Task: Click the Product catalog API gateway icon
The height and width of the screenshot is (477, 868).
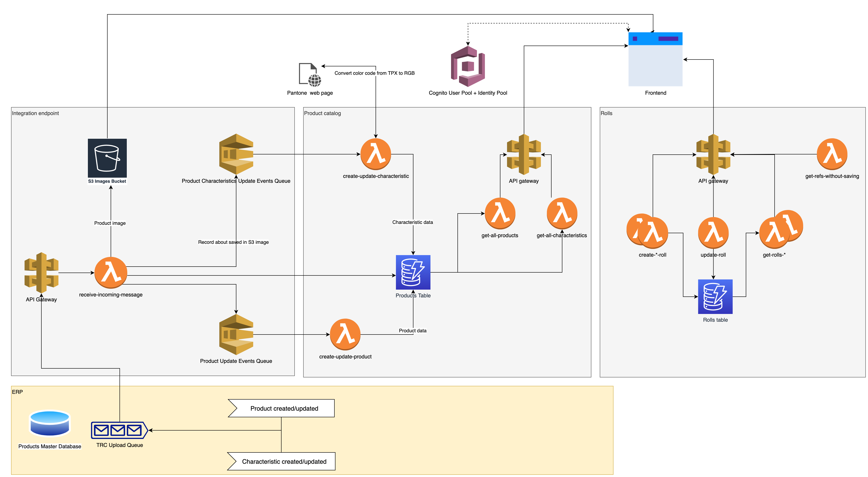Action: click(524, 154)
